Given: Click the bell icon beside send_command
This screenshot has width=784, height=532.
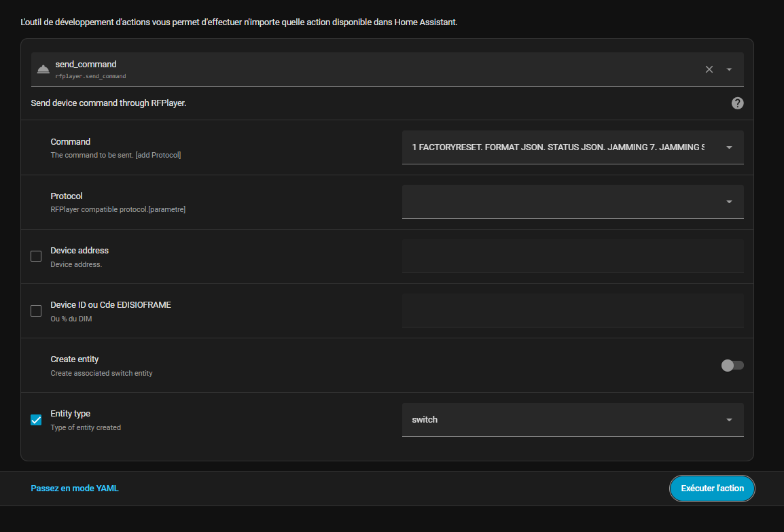Looking at the screenshot, I should pos(43,69).
